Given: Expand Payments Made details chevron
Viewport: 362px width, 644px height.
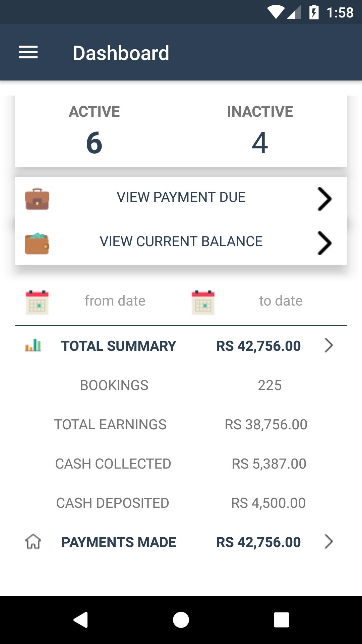Looking at the screenshot, I should tap(328, 542).
